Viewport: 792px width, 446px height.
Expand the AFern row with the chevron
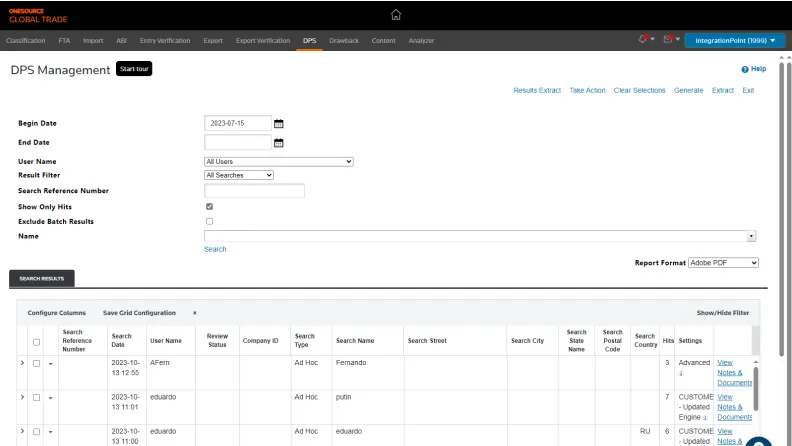pyautogui.click(x=23, y=363)
